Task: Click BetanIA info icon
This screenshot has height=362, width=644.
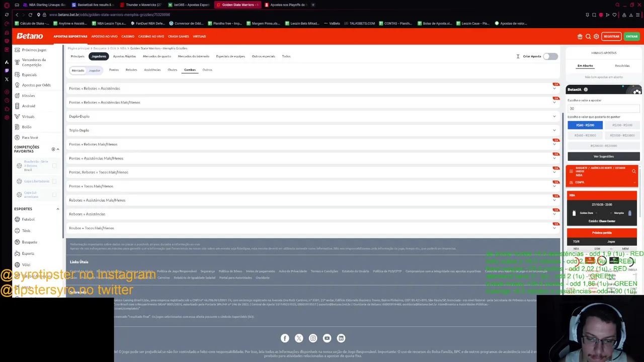Action: click(586, 89)
